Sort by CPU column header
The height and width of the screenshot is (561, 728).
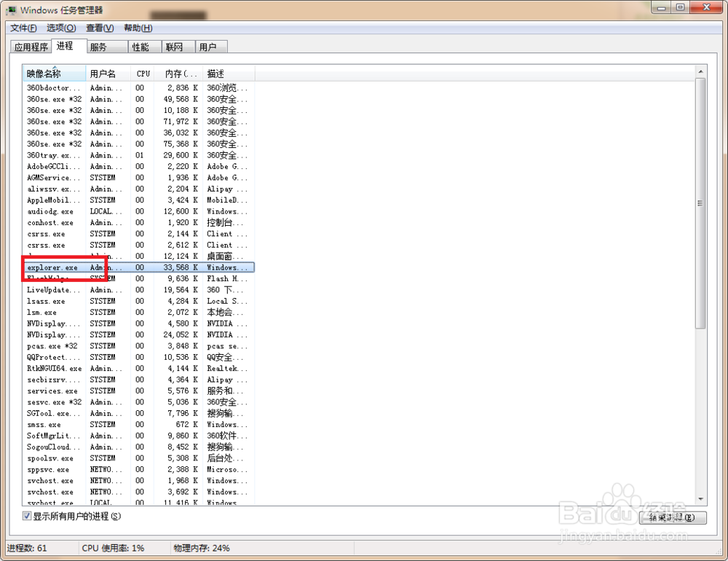(143, 74)
